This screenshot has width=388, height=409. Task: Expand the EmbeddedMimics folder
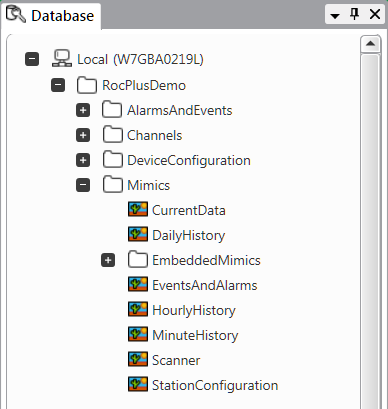108,260
